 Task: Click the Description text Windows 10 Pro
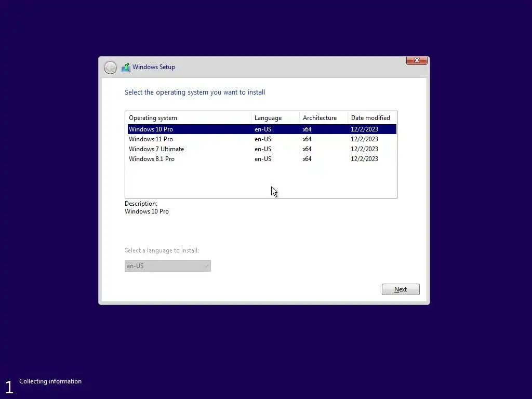click(x=147, y=211)
